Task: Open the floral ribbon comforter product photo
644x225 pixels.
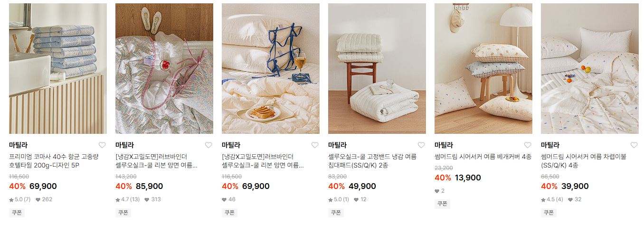Action: pyautogui.click(x=164, y=69)
